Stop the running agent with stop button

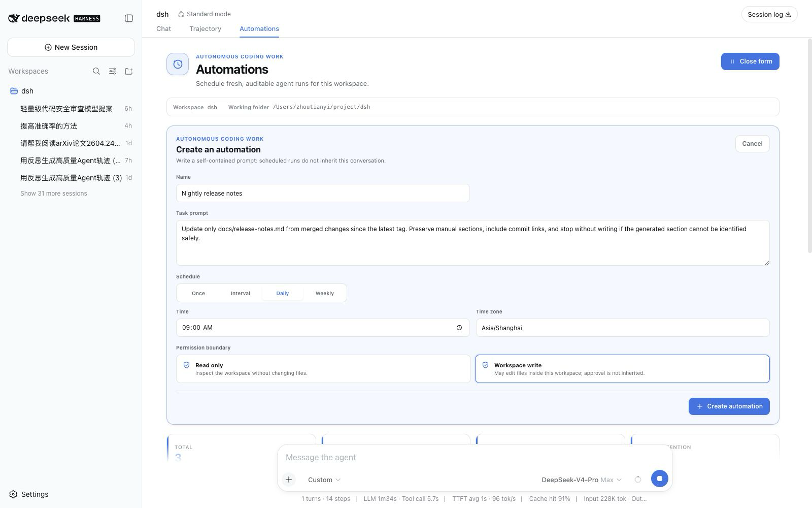coord(660,479)
